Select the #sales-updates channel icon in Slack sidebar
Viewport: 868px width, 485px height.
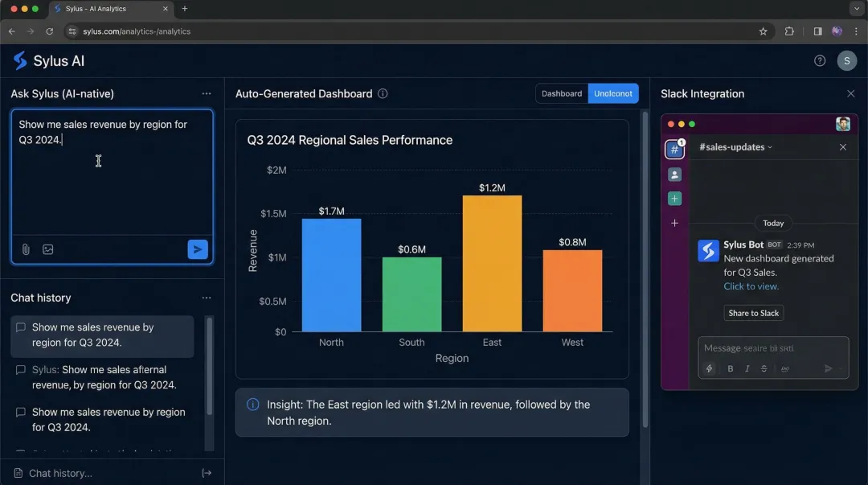(x=674, y=149)
